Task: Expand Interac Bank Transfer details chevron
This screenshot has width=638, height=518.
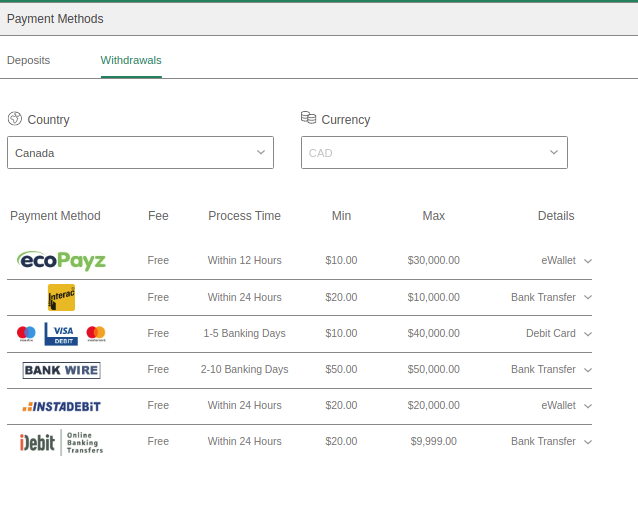Action: tap(588, 297)
